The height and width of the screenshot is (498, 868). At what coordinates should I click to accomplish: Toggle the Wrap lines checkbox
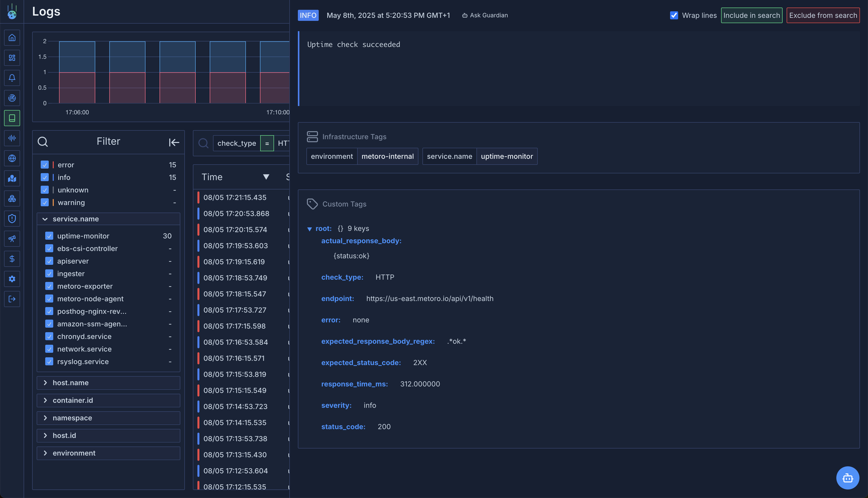pyautogui.click(x=674, y=15)
